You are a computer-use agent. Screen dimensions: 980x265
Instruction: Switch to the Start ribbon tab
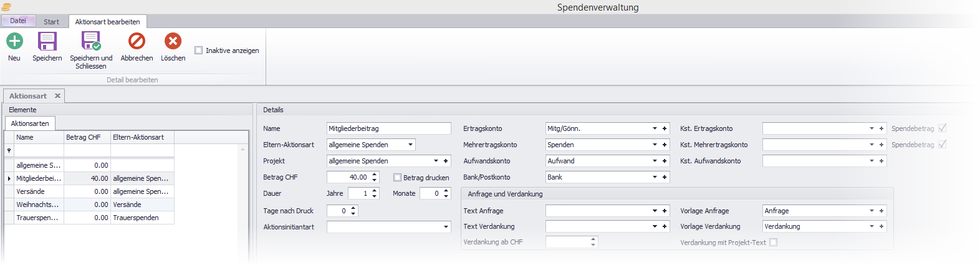click(51, 22)
